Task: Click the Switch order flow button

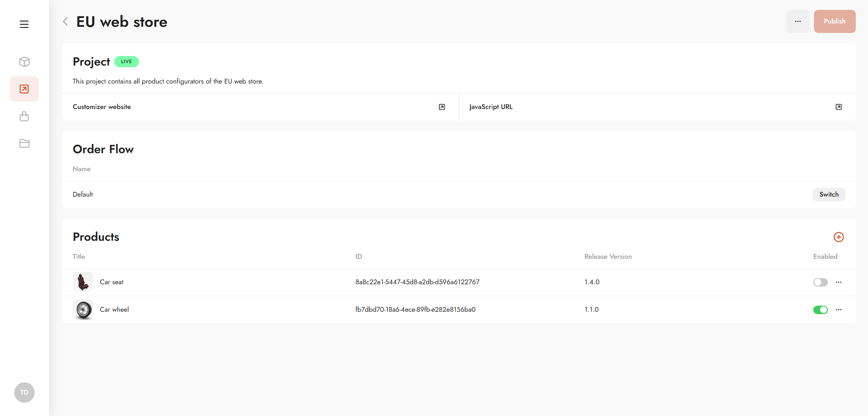Action: click(x=829, y=195)
